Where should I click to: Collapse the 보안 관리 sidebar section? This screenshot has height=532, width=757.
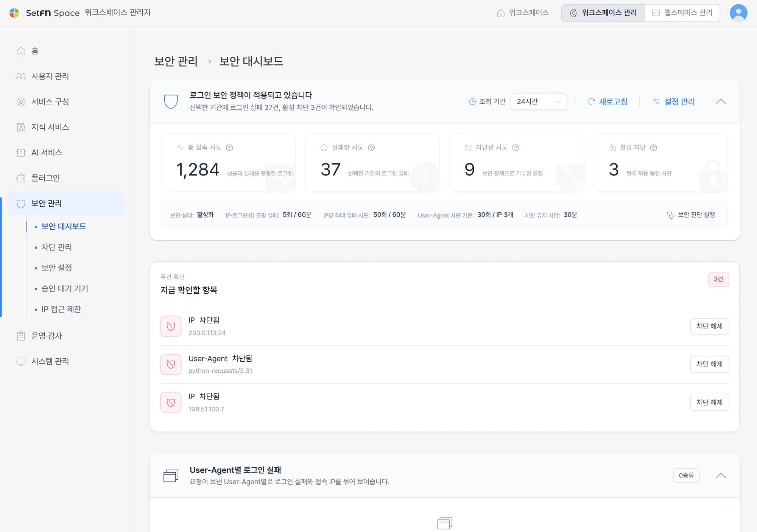[66, 204]
